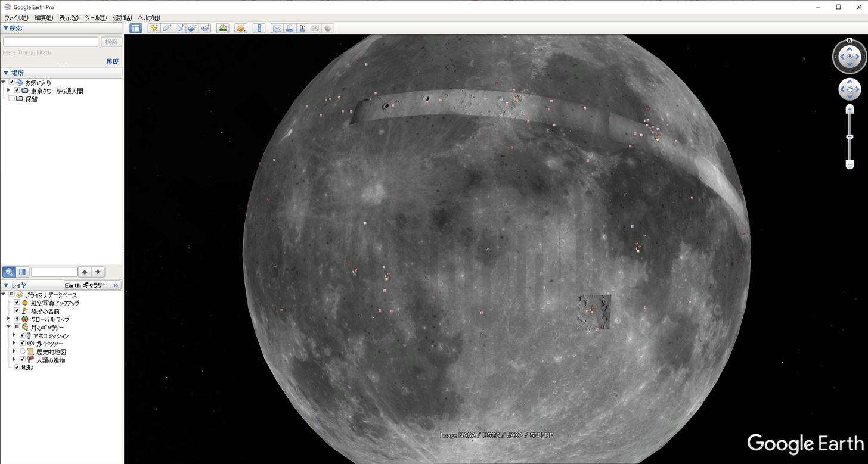Click the transparency panel icon next to magnifier
868x464 pixels.
[x=22, y=272]
